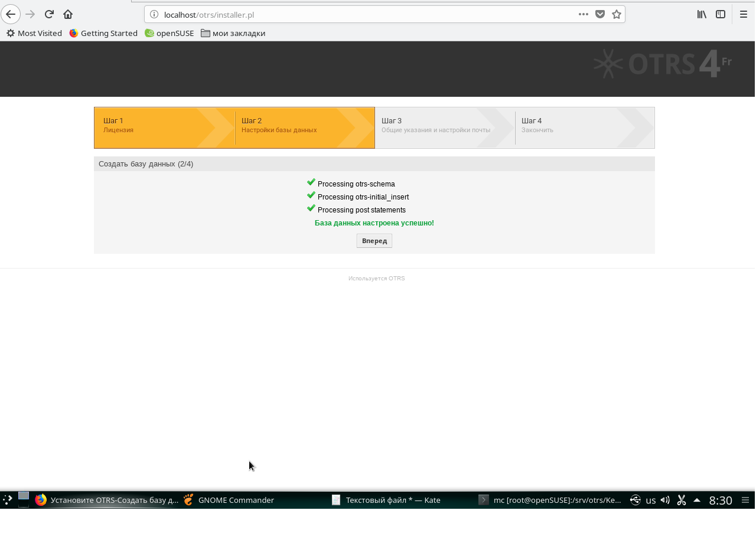The width and height of the screenshot is (756, 543).
Task: Click green checkmark next to otrs-initial_insert
Action: click(x=311, y=195)
